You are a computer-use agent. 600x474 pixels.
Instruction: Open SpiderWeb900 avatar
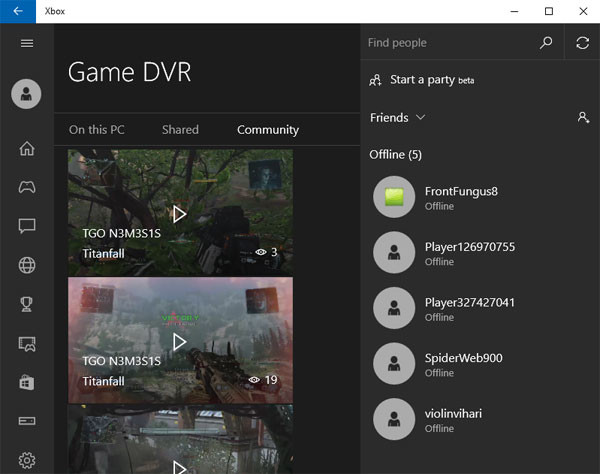(394, 363)
